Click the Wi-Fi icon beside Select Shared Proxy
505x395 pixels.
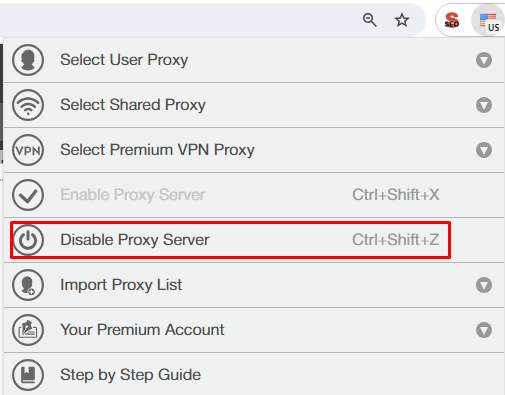pos(28,105)
